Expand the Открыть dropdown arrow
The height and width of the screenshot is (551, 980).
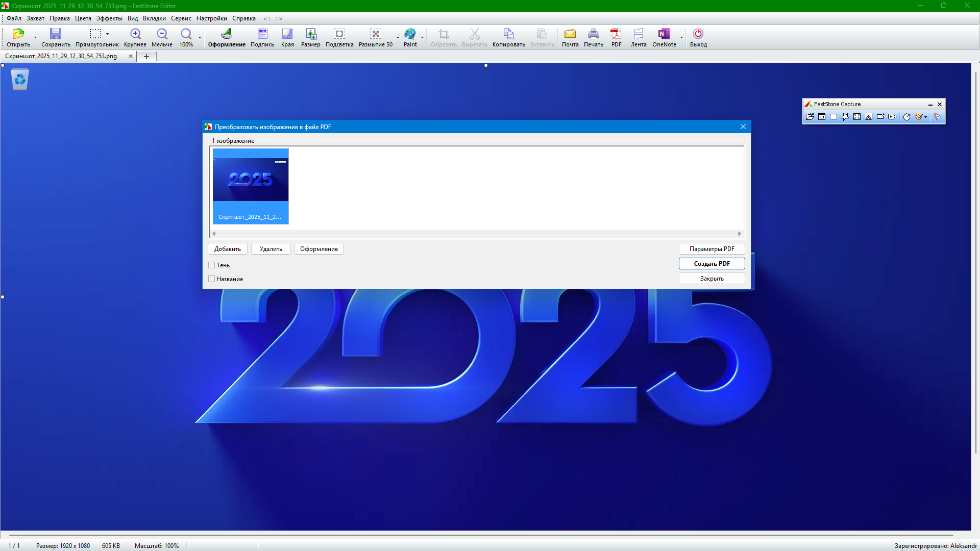(x=35, y=37)
